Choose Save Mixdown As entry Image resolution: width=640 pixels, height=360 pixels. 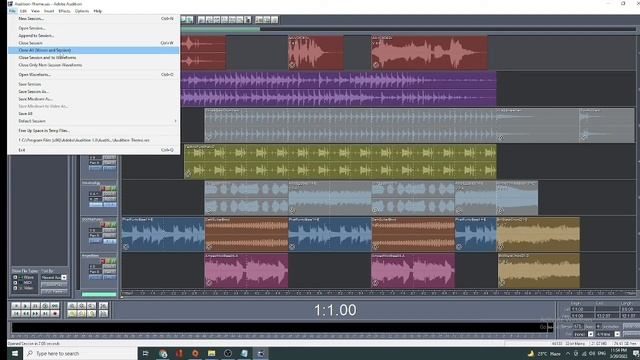point(93,99)
